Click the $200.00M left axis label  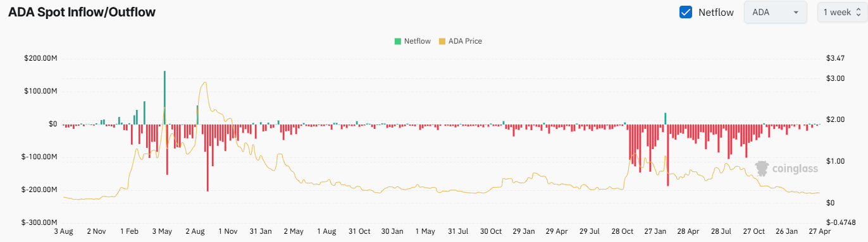tap(40, 59)
